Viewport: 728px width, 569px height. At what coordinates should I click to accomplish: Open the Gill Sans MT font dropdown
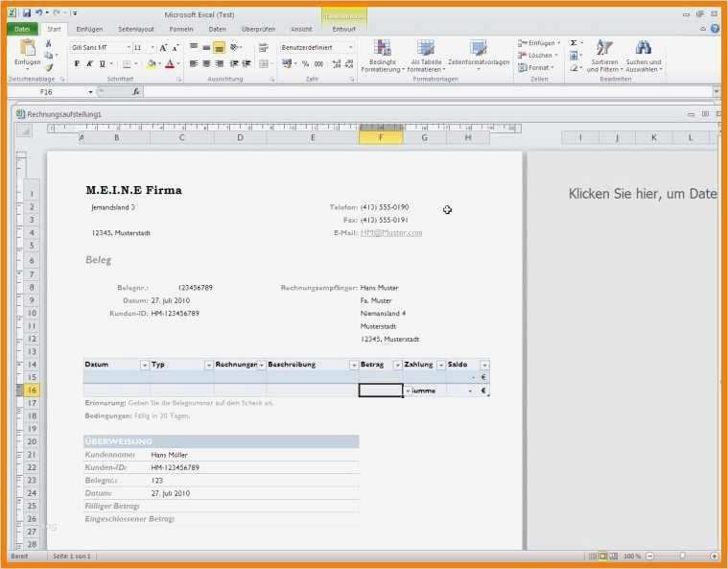tap(129, 47)
